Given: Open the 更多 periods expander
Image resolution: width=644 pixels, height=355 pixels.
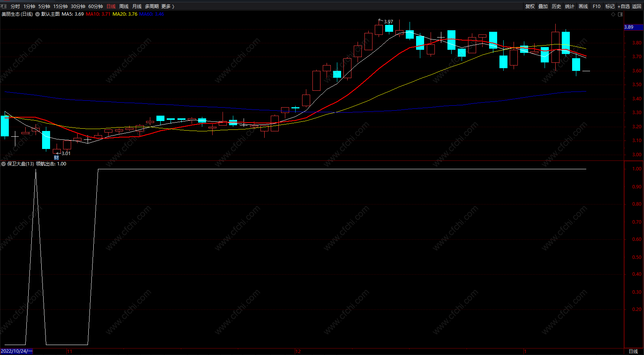Looking at the screenshot, I should (168, 7).
